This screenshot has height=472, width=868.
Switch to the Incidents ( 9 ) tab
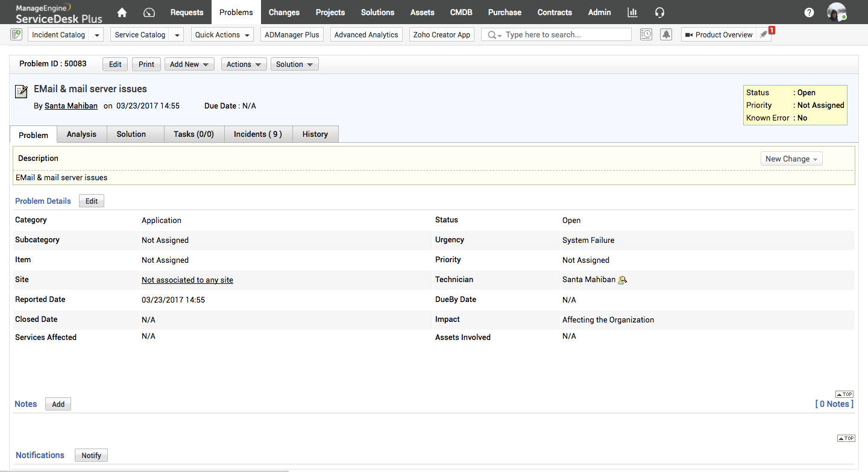pyautogui.click(x=258, y=134)
